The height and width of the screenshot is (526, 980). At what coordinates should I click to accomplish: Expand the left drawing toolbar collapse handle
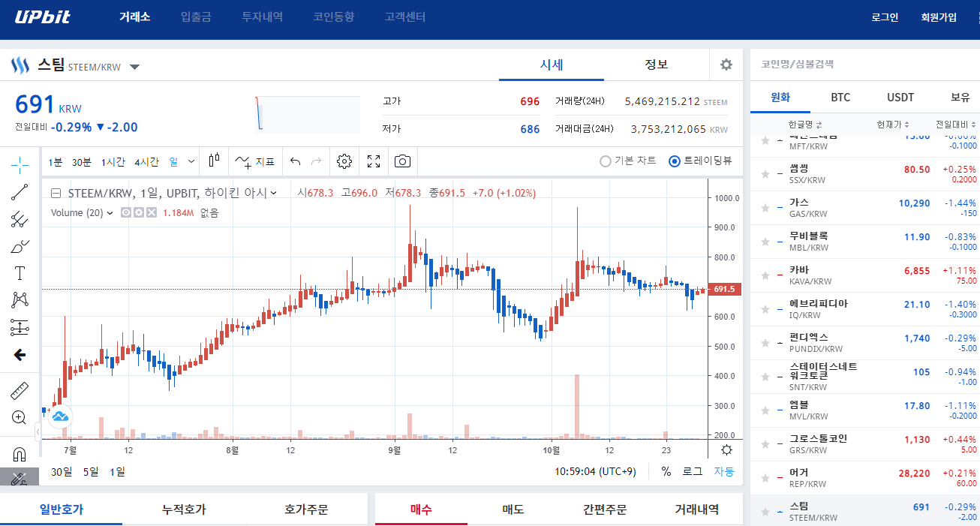pos(38,431)
